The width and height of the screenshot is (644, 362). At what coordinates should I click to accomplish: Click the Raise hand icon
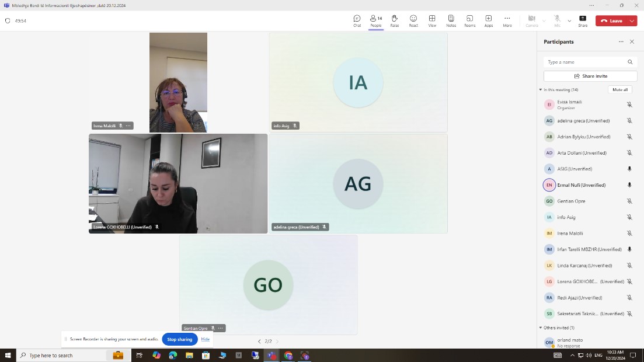tap(395, 20)
